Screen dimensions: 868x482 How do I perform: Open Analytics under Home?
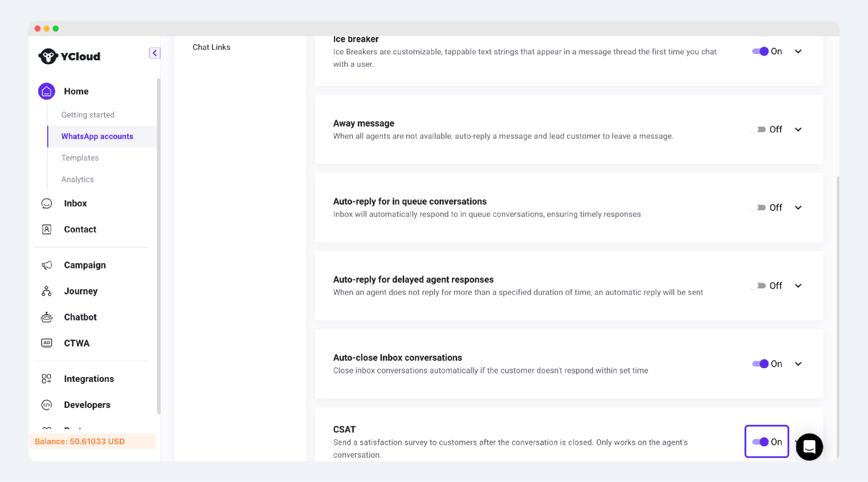78,179
